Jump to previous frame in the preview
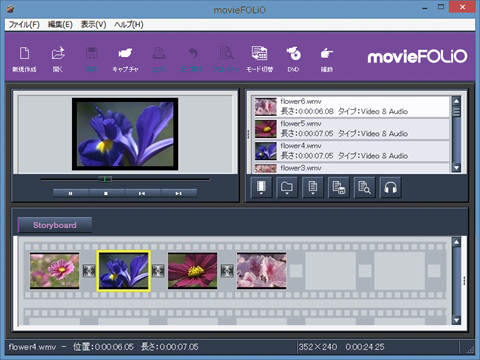This screenshot has height=360, width=480. point(142,193)
